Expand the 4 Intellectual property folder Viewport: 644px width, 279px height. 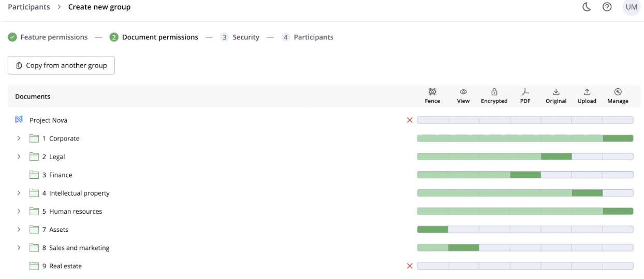click(19, 193)
